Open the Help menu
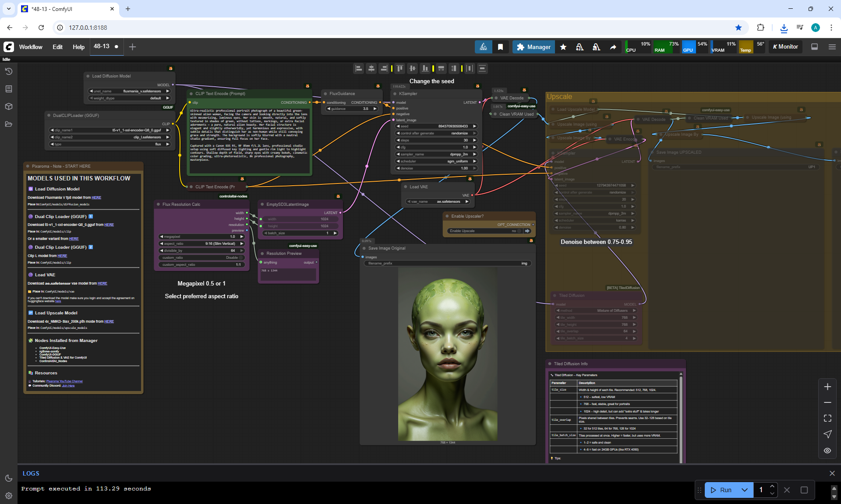Viewport: 841px width, 504px height. point(78,47)
